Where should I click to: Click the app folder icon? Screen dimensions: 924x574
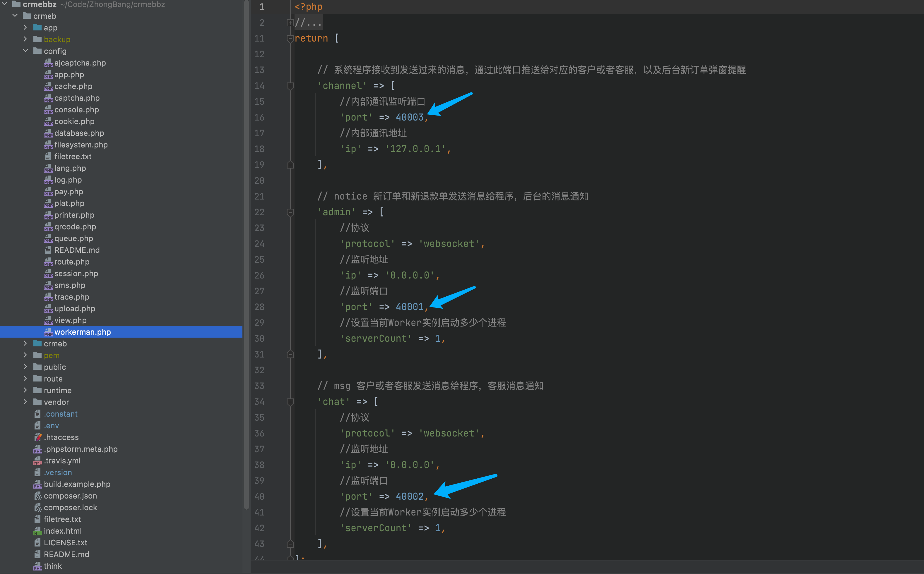pos(37,27)
